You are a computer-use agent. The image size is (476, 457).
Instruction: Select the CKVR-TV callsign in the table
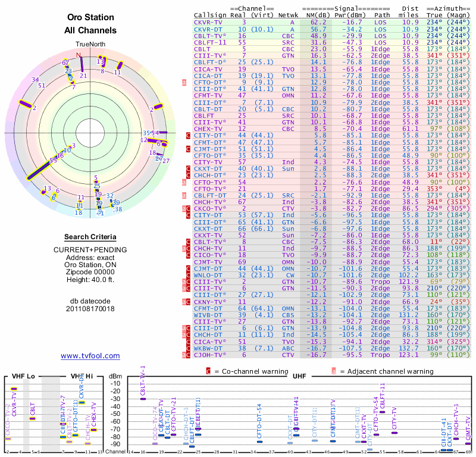(208, 23)
